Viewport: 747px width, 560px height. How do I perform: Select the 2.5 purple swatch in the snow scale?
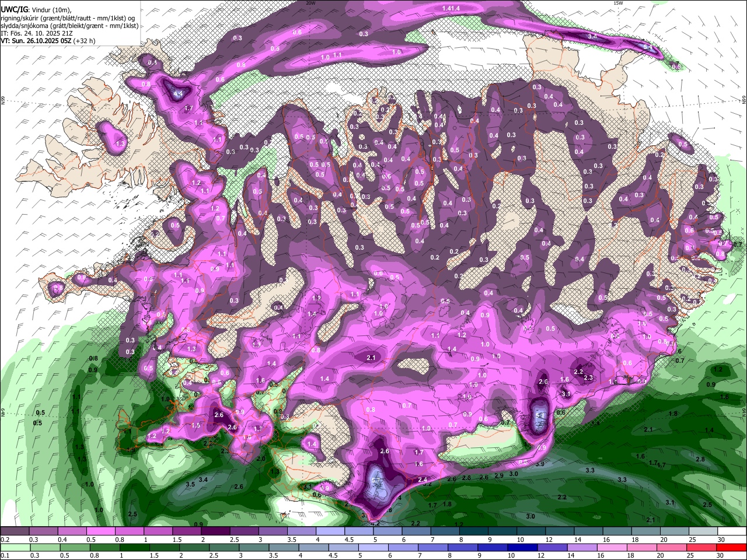[x=244, y=531]
